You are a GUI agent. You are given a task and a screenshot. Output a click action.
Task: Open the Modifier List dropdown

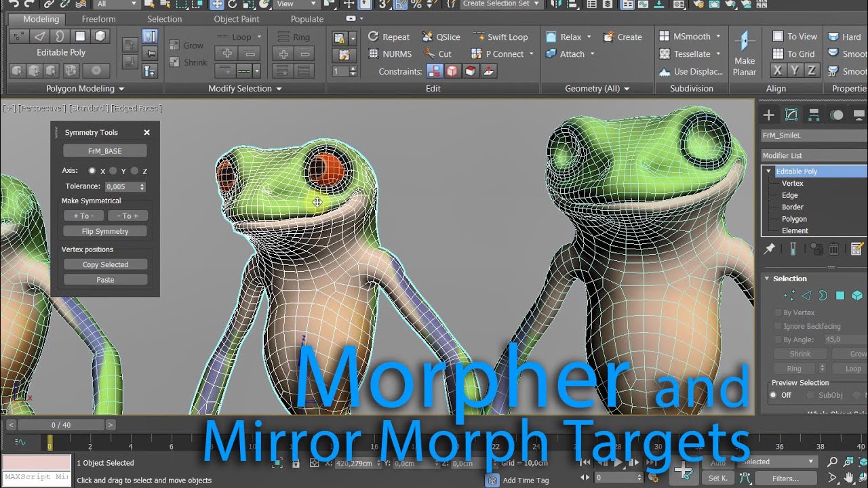click(x=814, y=155)
